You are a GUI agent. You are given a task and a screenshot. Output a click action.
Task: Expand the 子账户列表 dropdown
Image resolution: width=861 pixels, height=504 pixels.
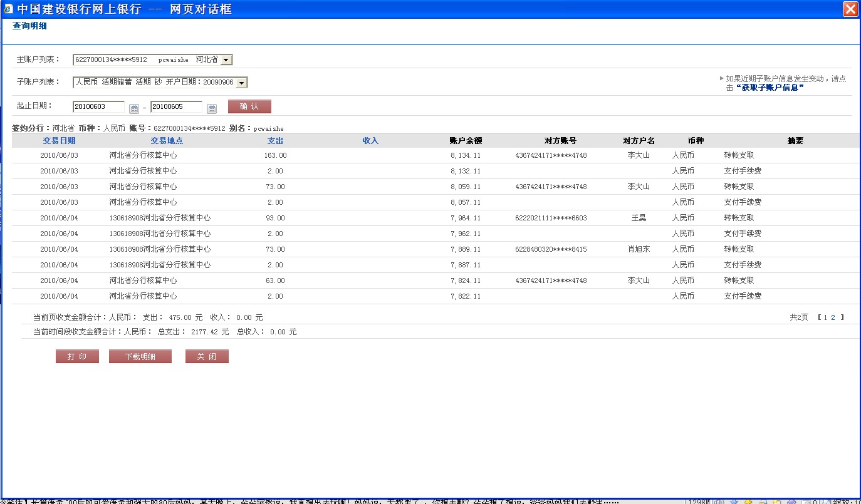coord(242,83)
